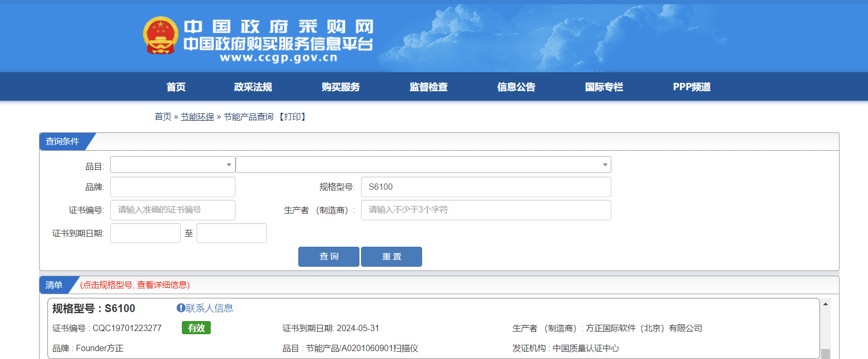
Task: Focus the 规格型号 field containing S6100
Action: click(x=485, y=187)
